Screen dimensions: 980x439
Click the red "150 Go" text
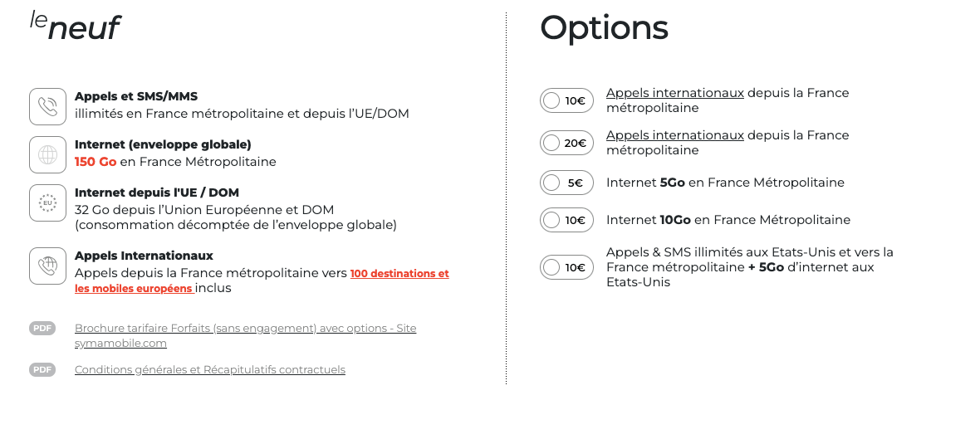pos(96,162)
